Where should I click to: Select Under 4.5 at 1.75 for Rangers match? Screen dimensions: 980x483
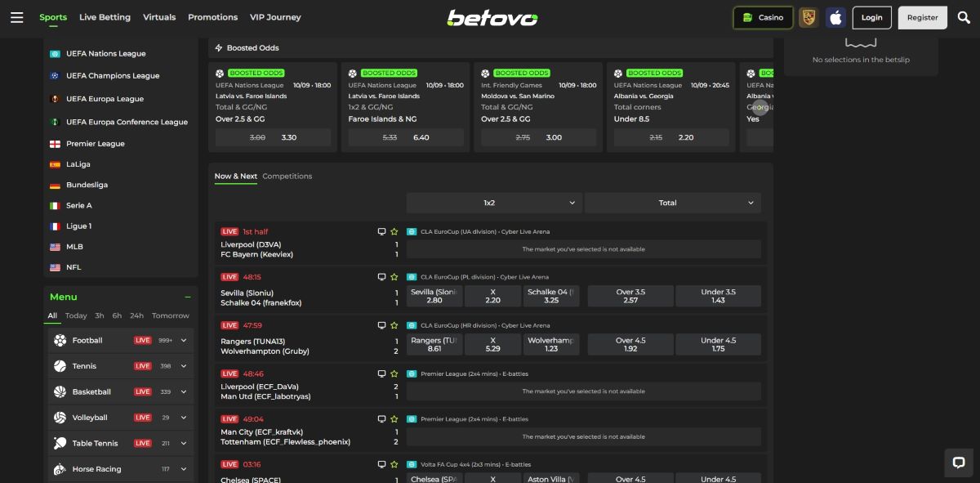(x=718, y=344)
